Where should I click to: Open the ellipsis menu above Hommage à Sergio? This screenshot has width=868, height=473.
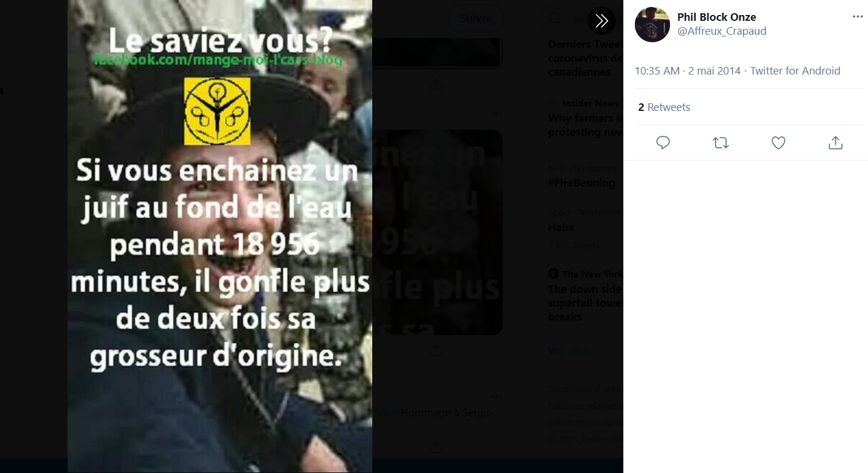(496, 397)
